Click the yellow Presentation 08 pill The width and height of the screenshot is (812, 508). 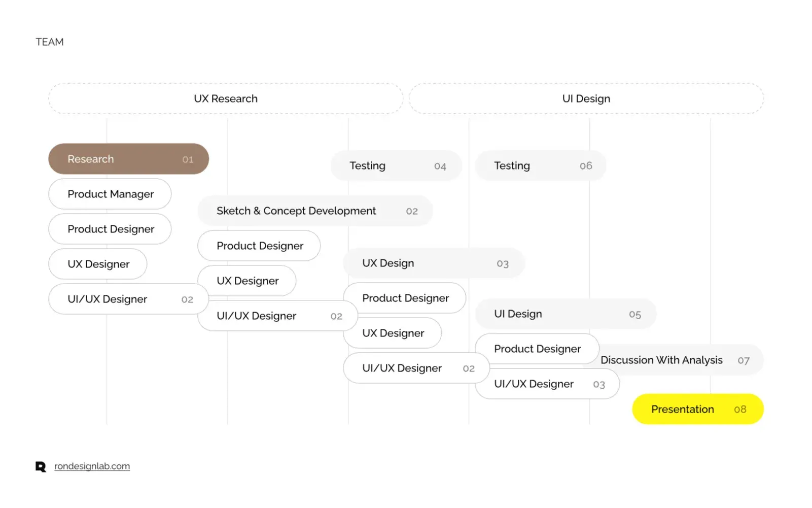[x=698, y=409]
